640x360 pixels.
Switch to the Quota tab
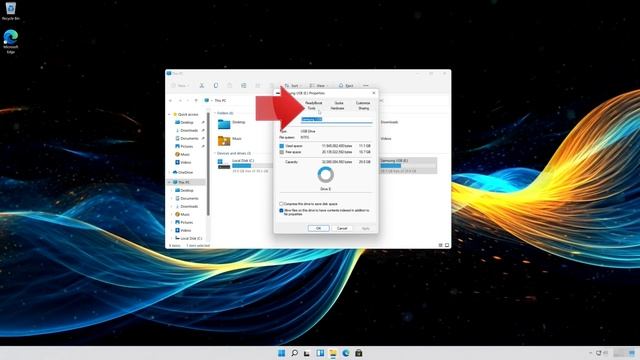tap(339, 103)
